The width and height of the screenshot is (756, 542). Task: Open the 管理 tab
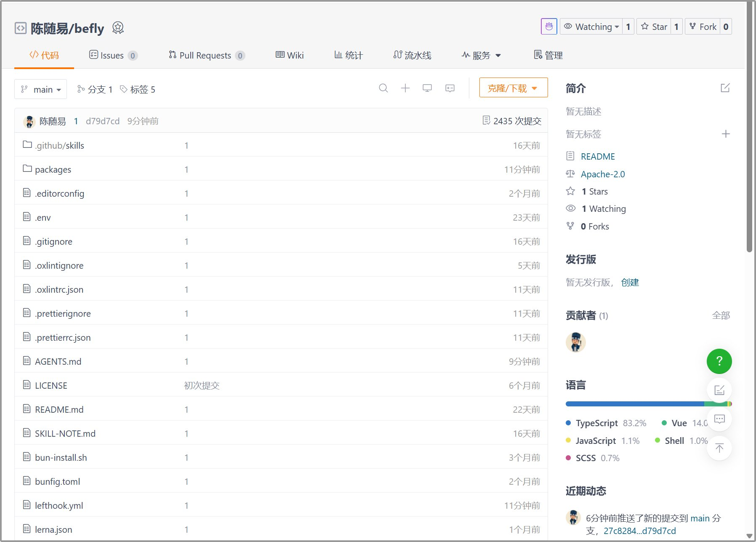point(548,55)
